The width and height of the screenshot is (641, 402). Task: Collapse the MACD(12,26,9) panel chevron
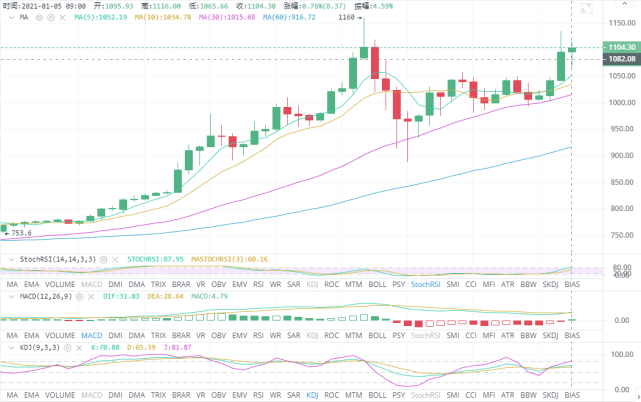pos(11,296)
